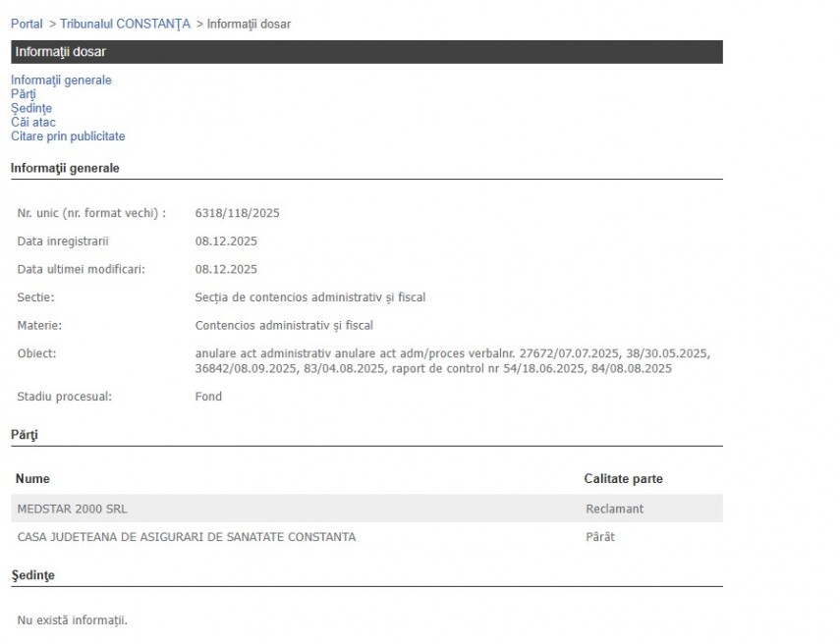This screenshot has width=840, height=644.
Task: Click the Stadiu procesual value Fond
Action: pyautogui.click(x=208, y=397)
